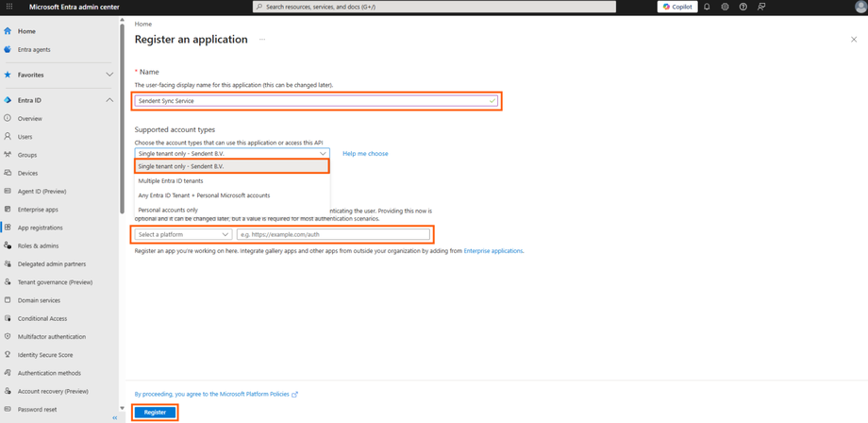The width and height of the screenshot is (868, 423).
Task: Select Personal accounts only option
Action: [232, 210]
